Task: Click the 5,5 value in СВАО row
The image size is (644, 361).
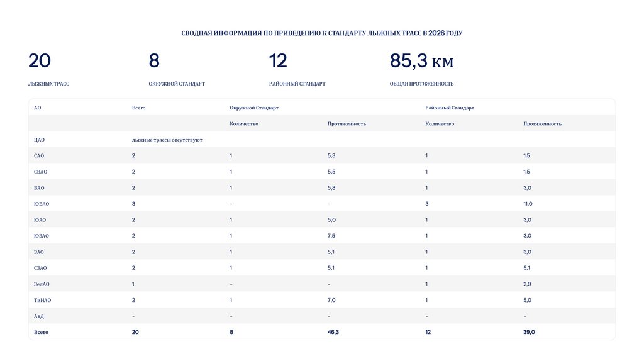Action: (331, 172)
